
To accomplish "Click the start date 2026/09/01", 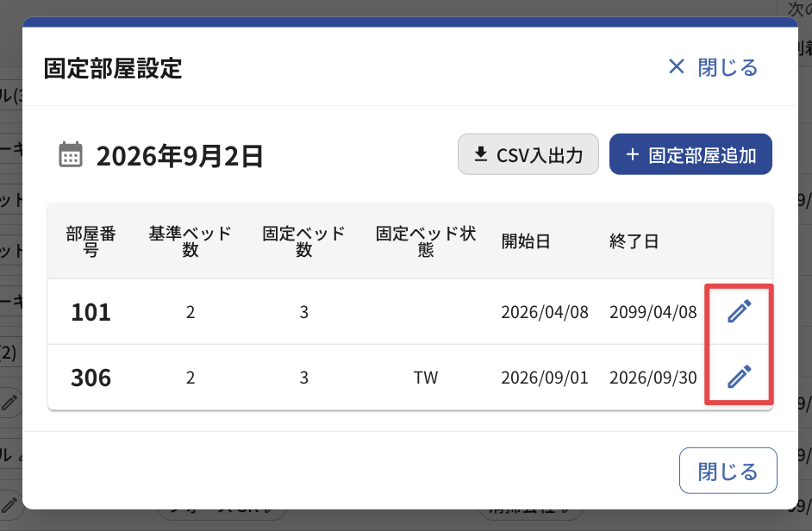I will [x=545, y=378].
